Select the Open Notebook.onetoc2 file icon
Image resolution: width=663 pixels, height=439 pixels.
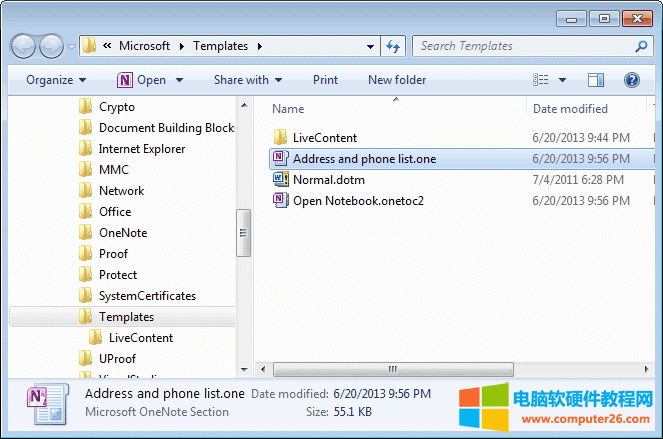pyautogui.click(x=281, y=201)
